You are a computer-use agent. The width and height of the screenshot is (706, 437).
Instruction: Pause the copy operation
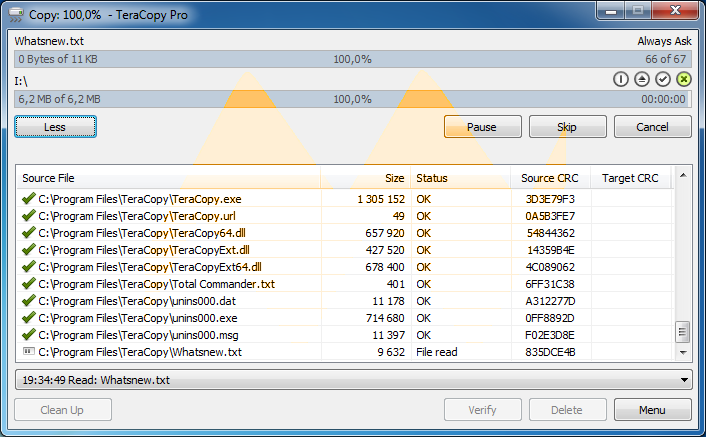(x=483, y=127)
